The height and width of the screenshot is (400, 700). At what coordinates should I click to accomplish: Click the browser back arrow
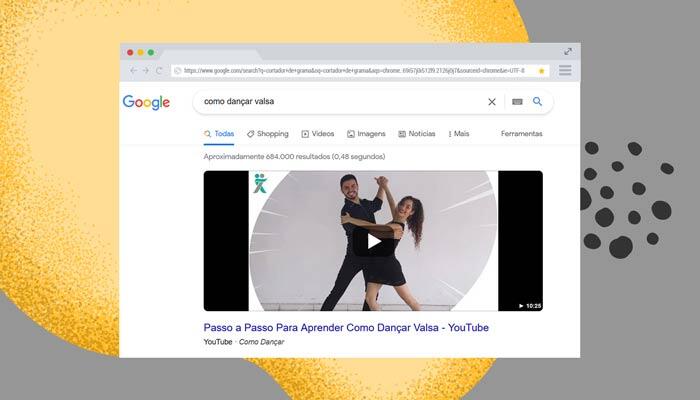[133, 71]
